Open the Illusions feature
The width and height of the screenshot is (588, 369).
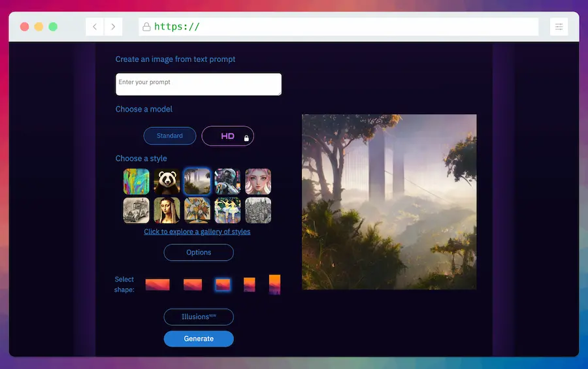pos(199,317)
